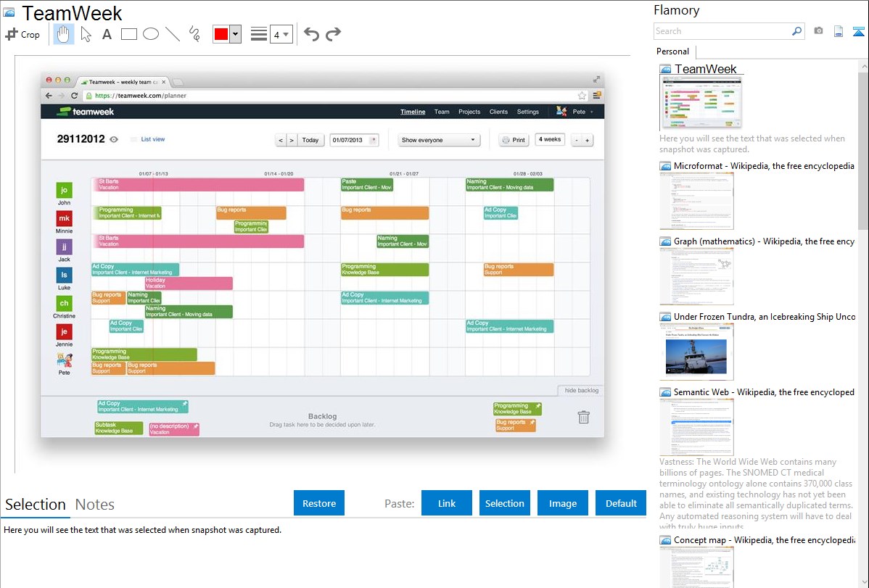This screenshot has width=869, height=588.
Task: Choose the arrow pointer tool
Action: [86, 34]
